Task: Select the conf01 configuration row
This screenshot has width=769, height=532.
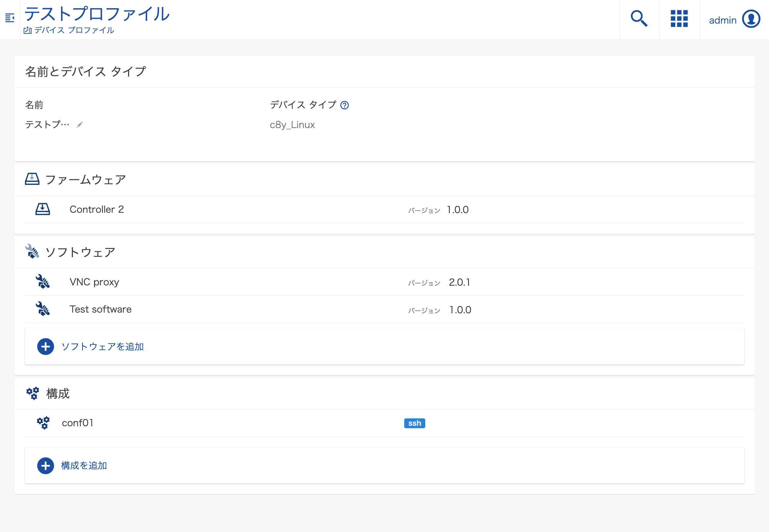Action: coord(384,423)
